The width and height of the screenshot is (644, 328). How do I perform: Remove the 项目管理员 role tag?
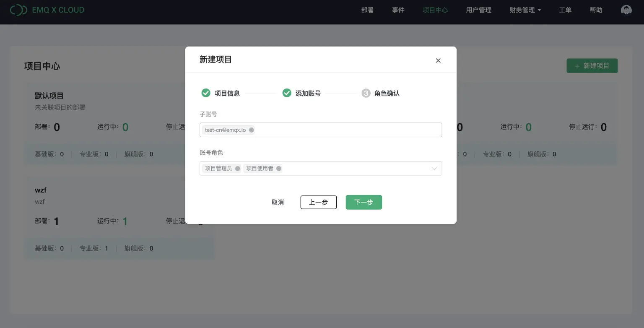[x=237, y=168]
